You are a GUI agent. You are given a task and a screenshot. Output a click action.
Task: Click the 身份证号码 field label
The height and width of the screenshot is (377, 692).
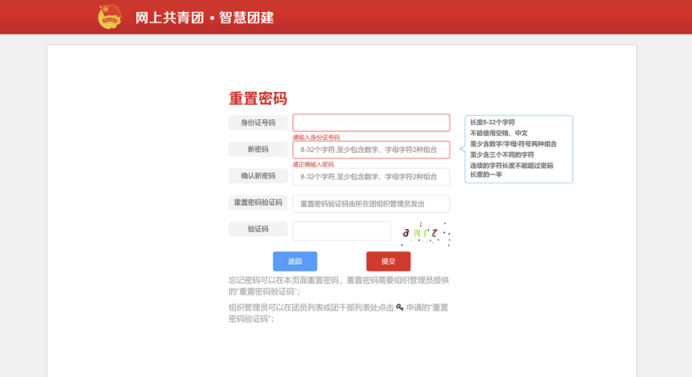tap(258, 123)
